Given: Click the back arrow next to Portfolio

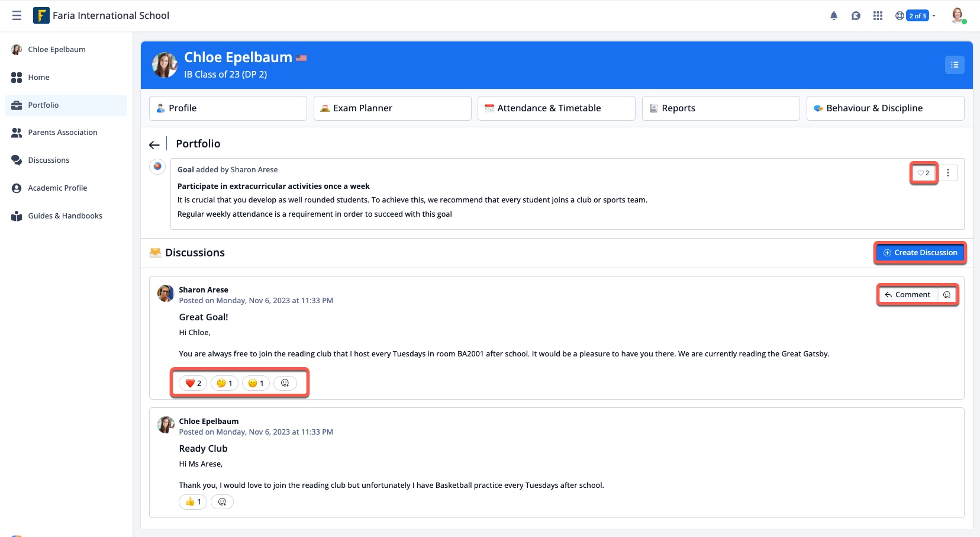Looking at the screenshot, I should tap(154, 144).
